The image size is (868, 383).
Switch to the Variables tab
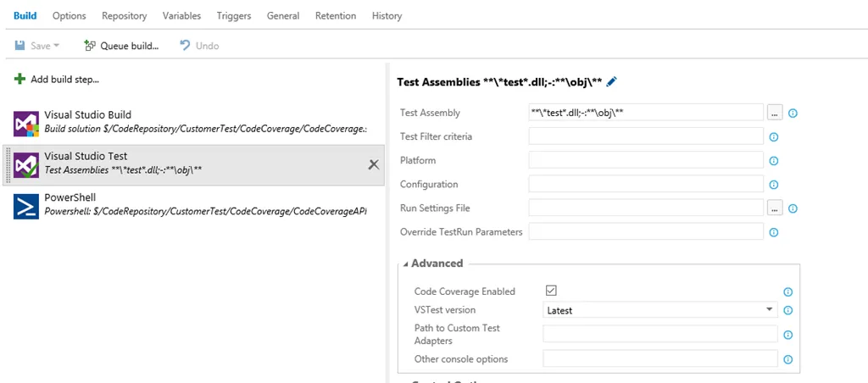click(181, 16)
